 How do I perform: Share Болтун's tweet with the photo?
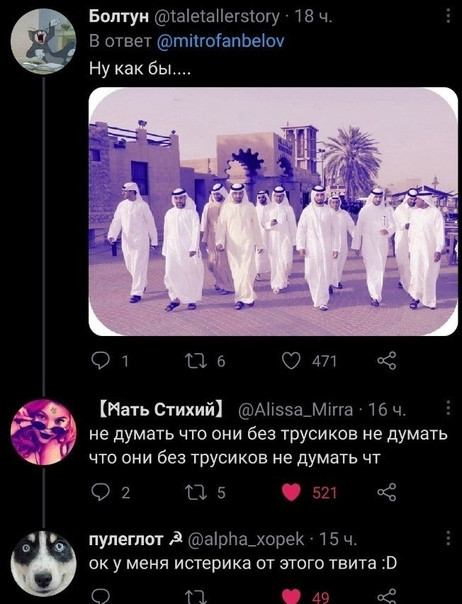pos(386,361)
